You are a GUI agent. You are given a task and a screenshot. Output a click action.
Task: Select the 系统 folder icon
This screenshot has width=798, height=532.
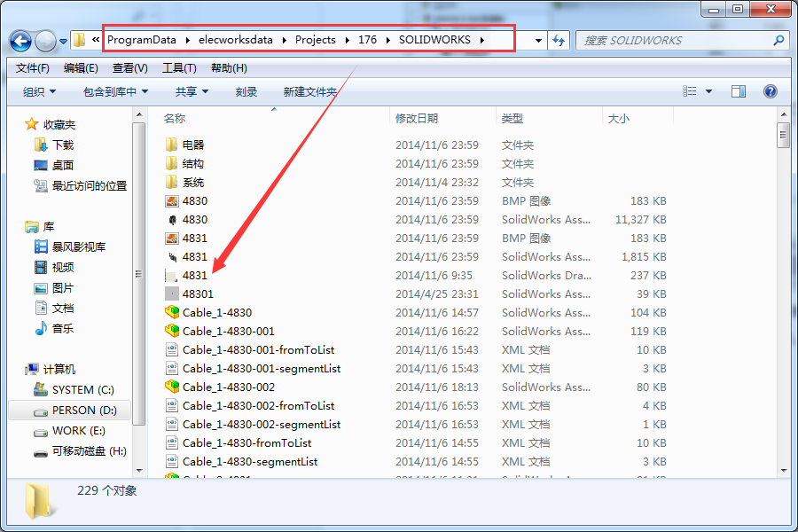pos(171,183)
